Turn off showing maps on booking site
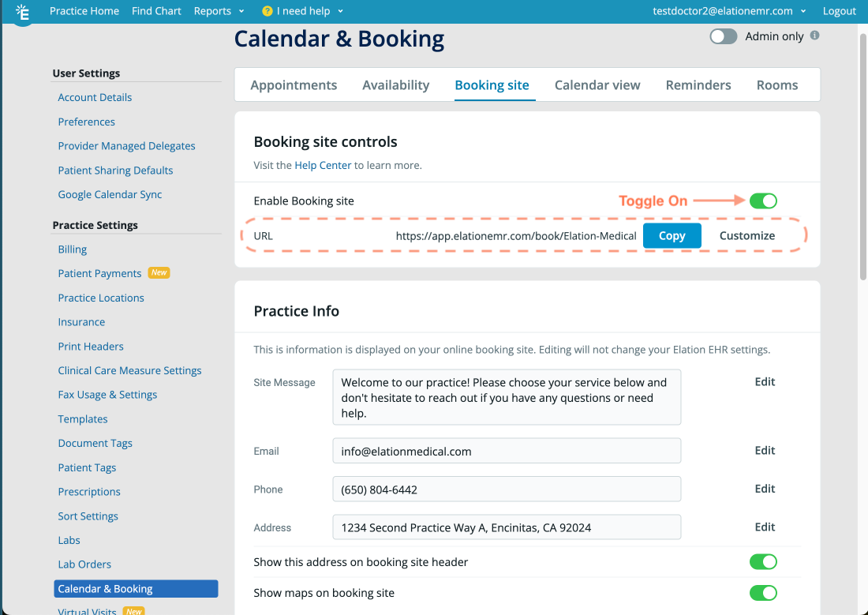868x615 pixels. (x=763, y=593)
